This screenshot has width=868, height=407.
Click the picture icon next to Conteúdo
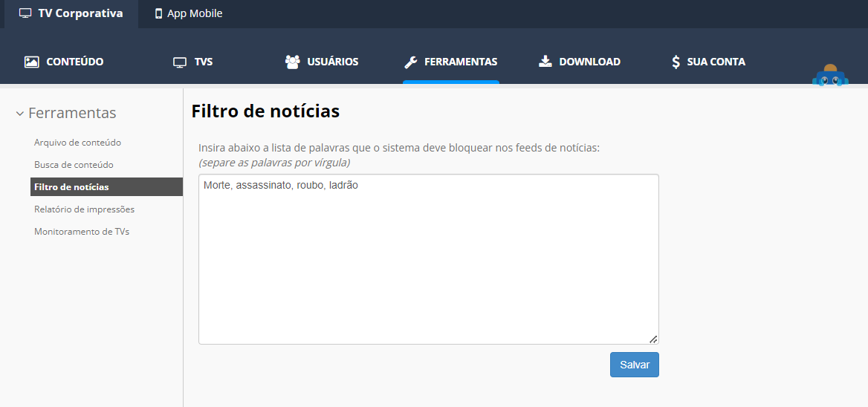(31, 62)
